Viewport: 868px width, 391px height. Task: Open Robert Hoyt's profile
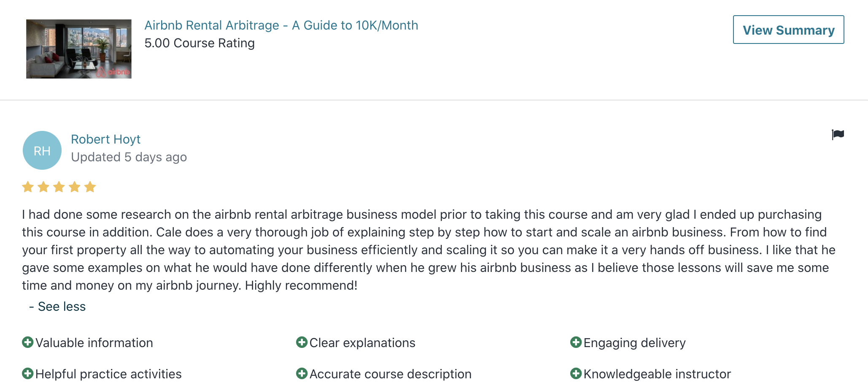click(x=106, y=139)
